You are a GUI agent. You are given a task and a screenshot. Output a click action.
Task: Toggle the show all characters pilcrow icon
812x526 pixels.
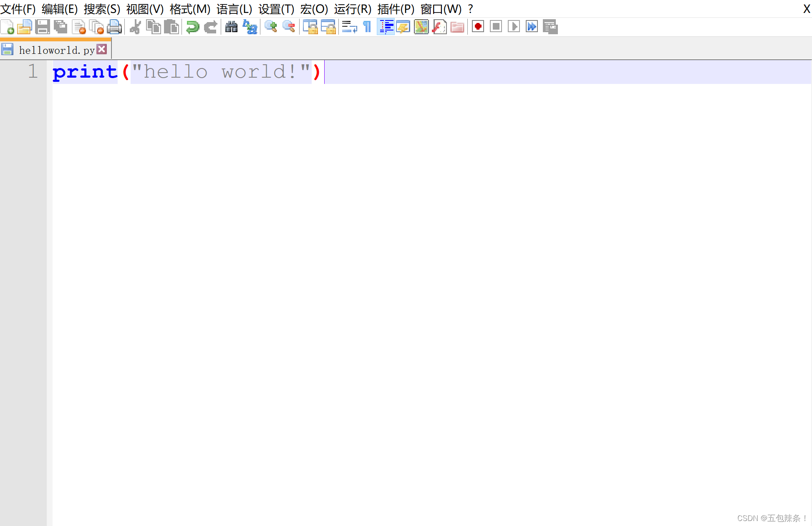(x=367, y=27)
